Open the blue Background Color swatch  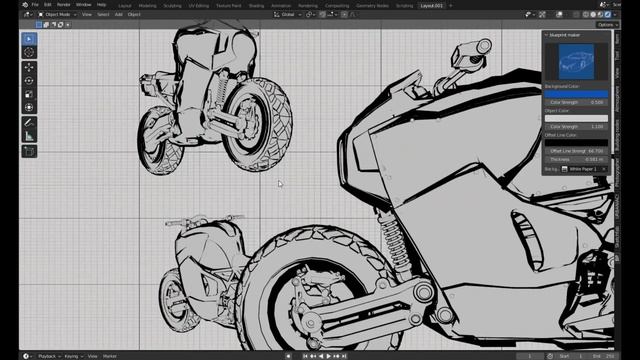tap(576, 94)
